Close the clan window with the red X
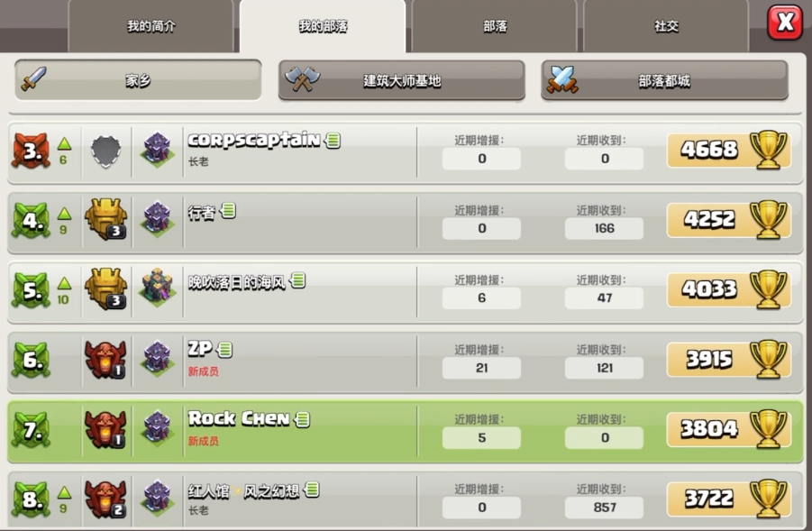The width and height of the screenshot is (812, 531). pyautogui.click(x=785, y=23)
